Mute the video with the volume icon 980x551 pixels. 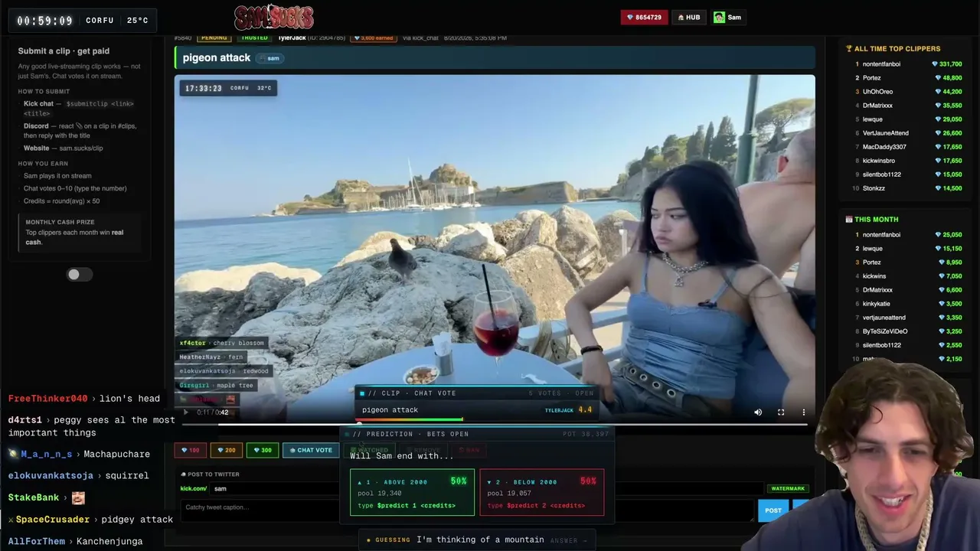click(758, 412)
